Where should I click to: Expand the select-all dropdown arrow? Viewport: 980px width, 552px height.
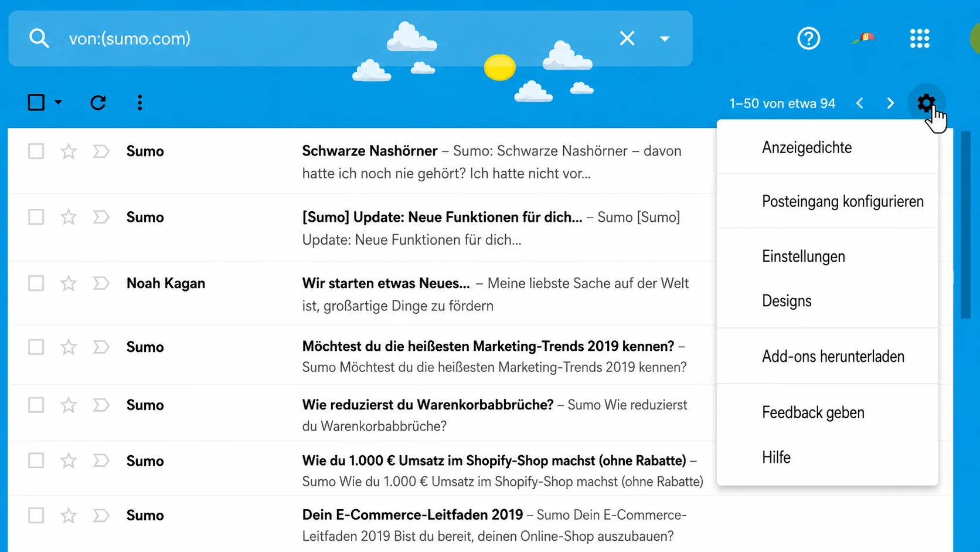[58, 103]
